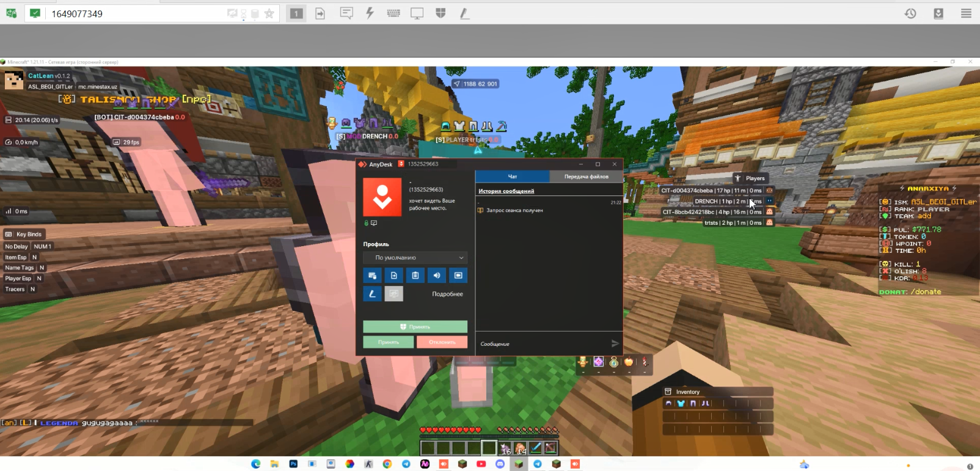Switch to the Передача файлов tab
The height and width of the screenshot is (471, 980).
[x=586, y=177]
